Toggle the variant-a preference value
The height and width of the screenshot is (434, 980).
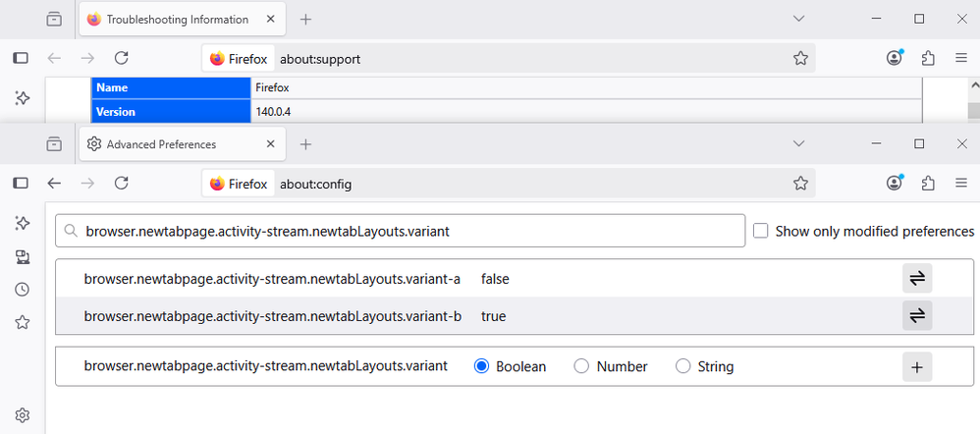pos(916,279)
